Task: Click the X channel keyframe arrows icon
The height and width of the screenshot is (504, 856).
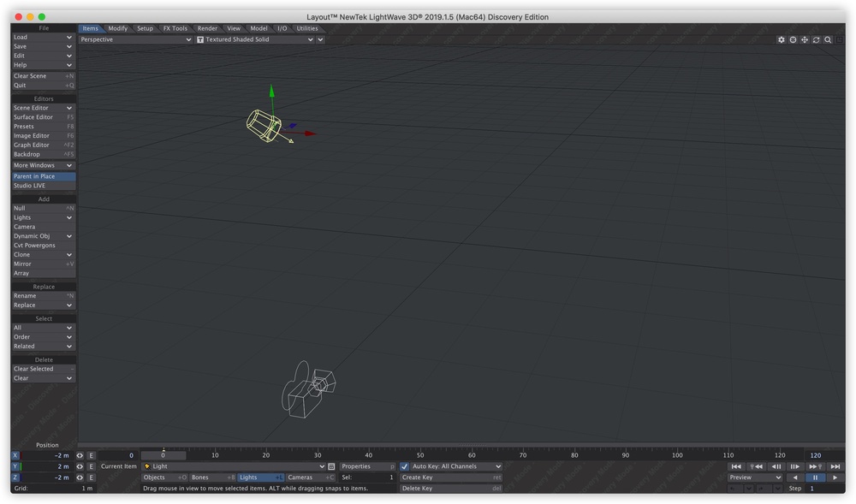Action: [80, 456]
